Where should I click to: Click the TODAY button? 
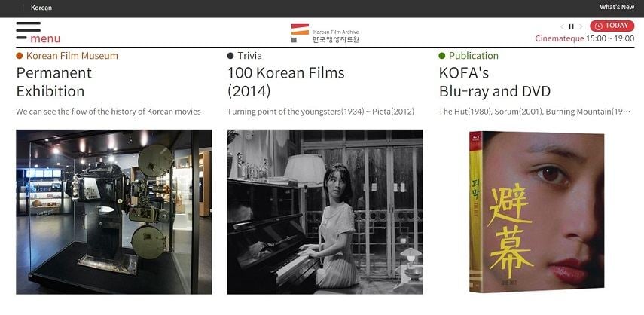[612, 26]
